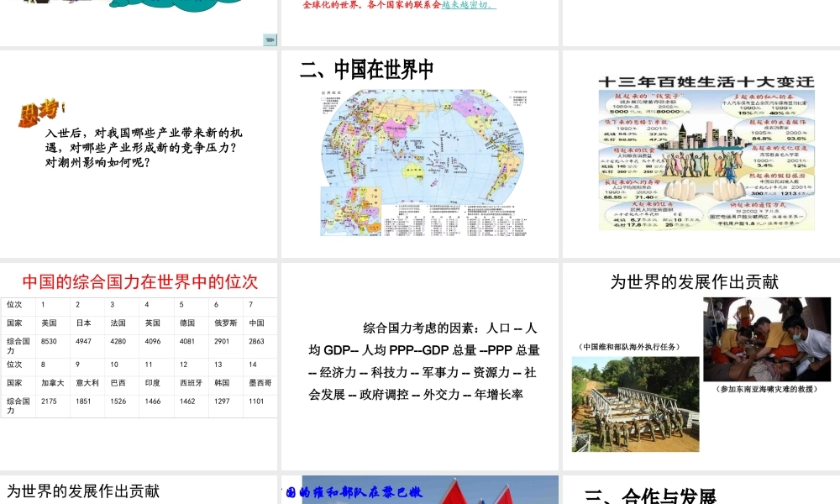
Task: Click the value 1297 in the table
Action: 222,402
